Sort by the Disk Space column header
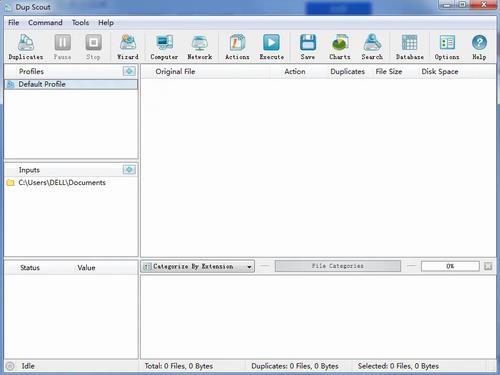Image resolution: width=500 pixels, height=375 pixels. pos(440,71)
